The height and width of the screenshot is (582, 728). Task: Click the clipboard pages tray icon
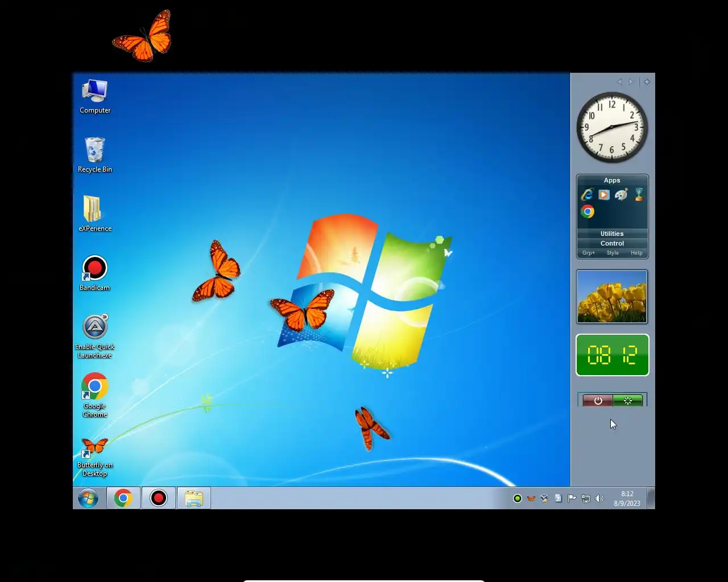coord(559,498)
